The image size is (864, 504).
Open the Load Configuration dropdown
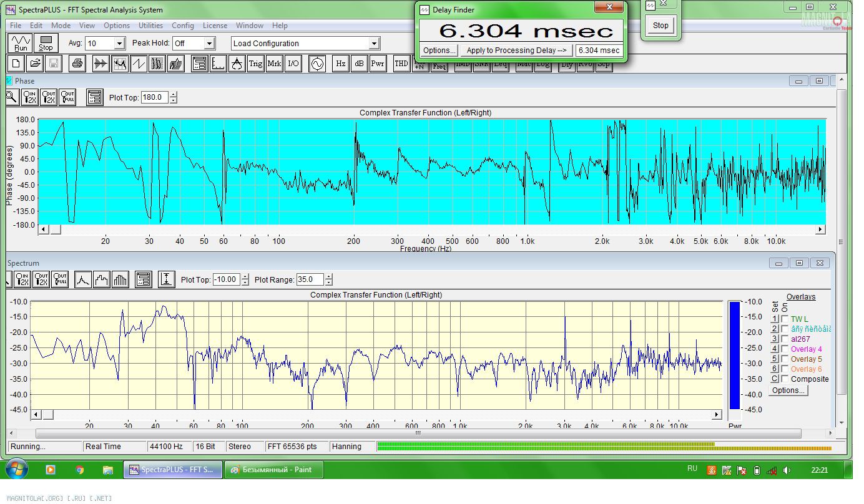374,44
